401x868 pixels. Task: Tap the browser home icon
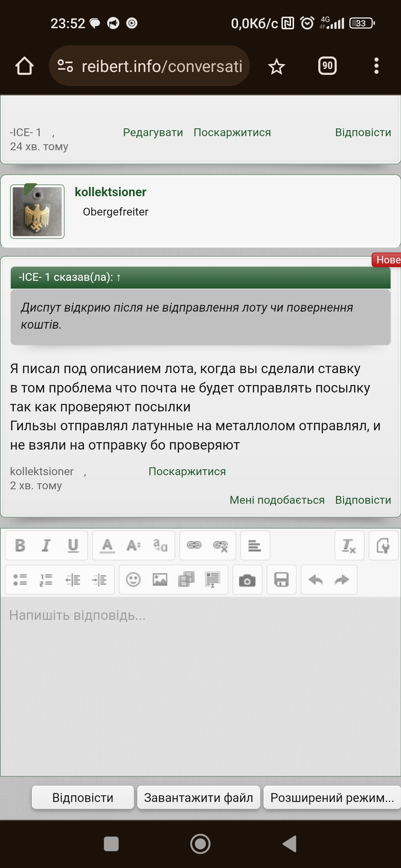(25, 66)
